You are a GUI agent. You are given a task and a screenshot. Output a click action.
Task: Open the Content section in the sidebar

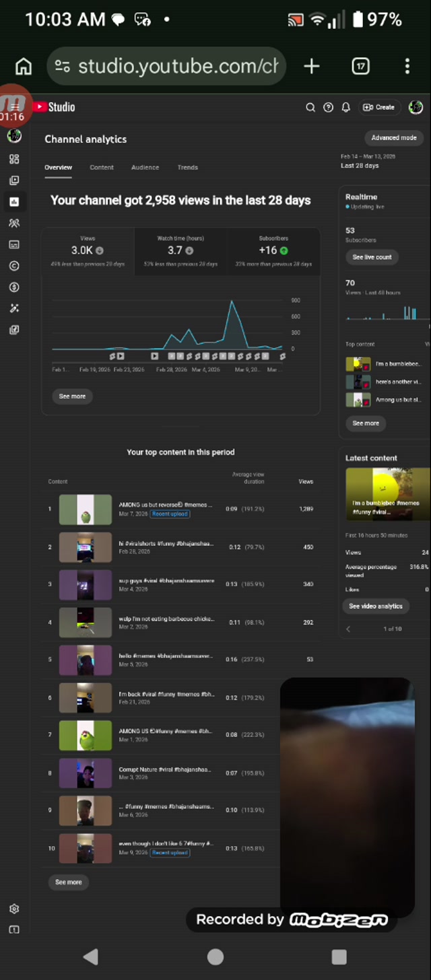[x=14, y=180]
